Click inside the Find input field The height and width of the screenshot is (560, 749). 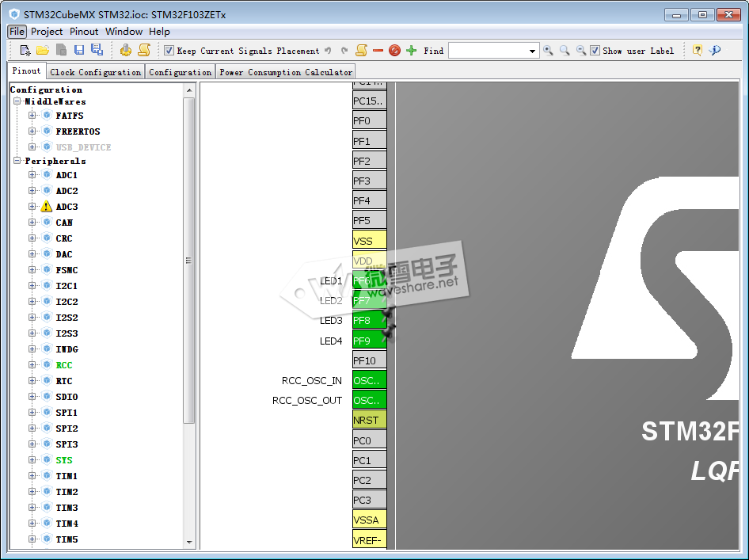point(489,51)
